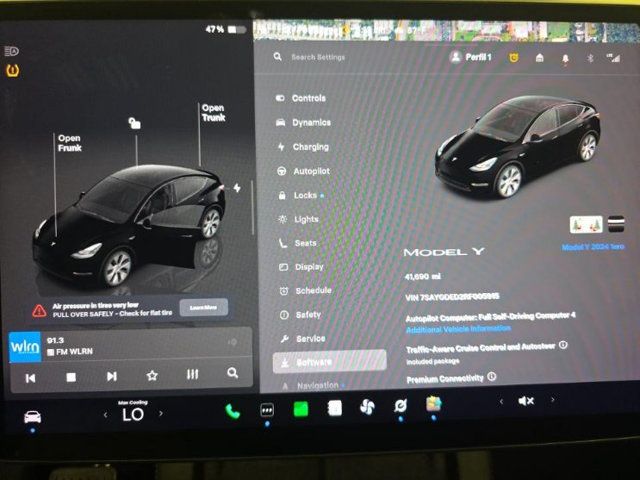The image size is (640, 480).
Task: Open the white square app icon
Action: coord(335,408)
